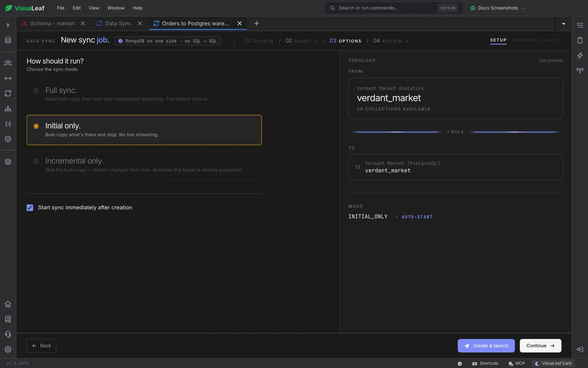Open the Window menu
Viewport: 588px width, 368px height.
[x=116, y=8]
